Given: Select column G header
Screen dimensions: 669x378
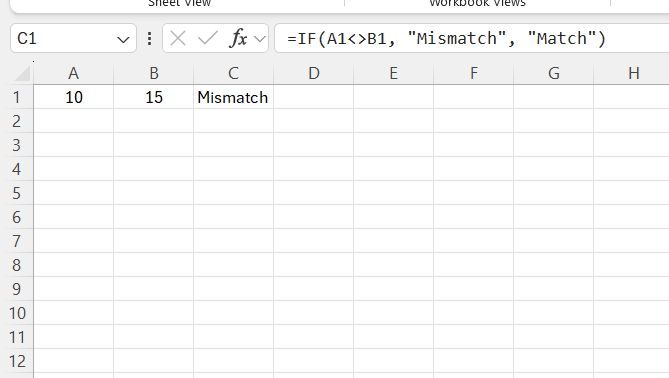Looking at the screenshot, I should [553, 73].
